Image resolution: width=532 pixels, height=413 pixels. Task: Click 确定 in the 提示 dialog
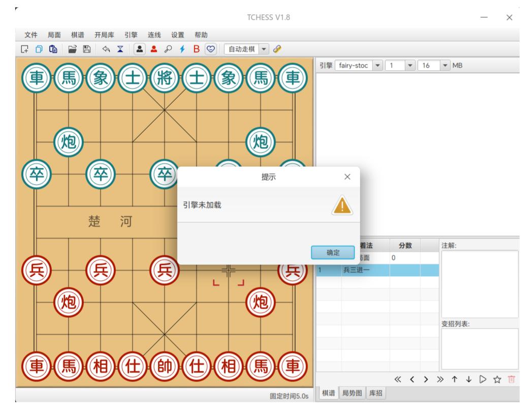pos(333,252)
